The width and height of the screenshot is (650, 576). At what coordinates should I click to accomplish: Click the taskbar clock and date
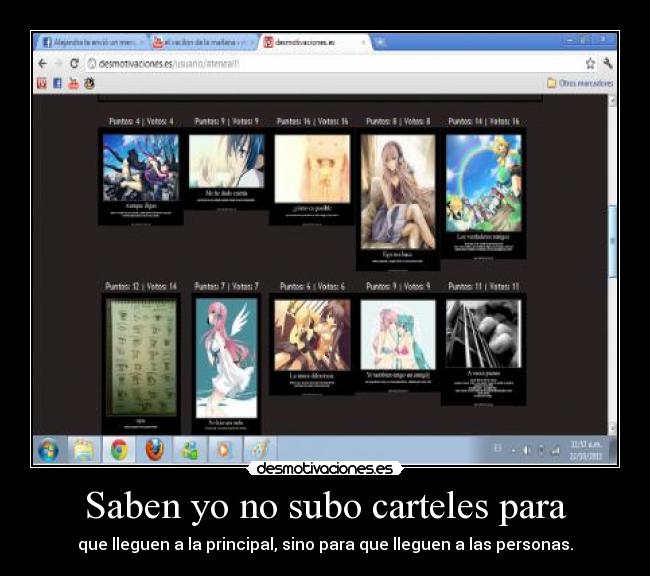(x=585, y=450)
